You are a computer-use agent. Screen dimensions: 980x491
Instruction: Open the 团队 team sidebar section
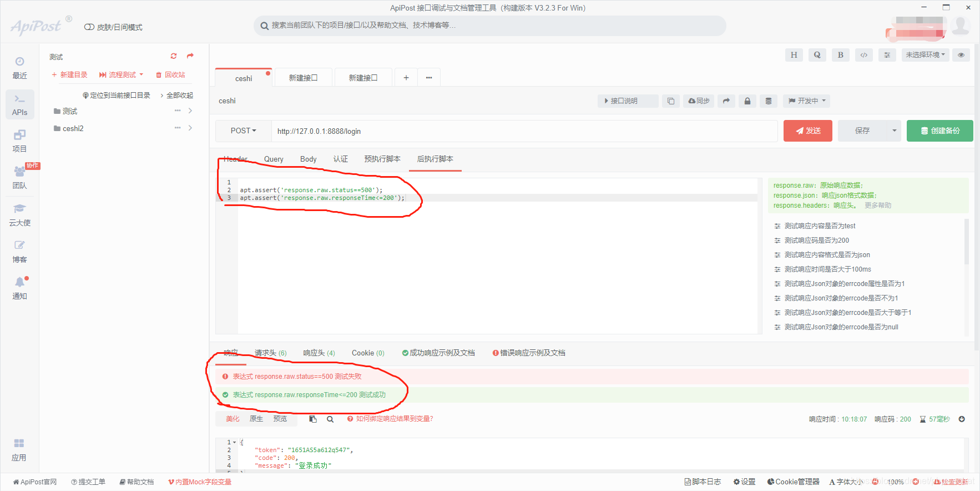[x=19, y=178]
